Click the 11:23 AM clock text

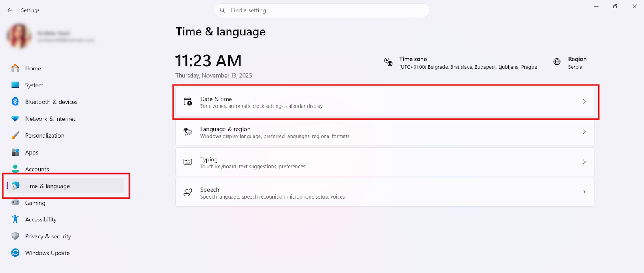coord(208,61)
